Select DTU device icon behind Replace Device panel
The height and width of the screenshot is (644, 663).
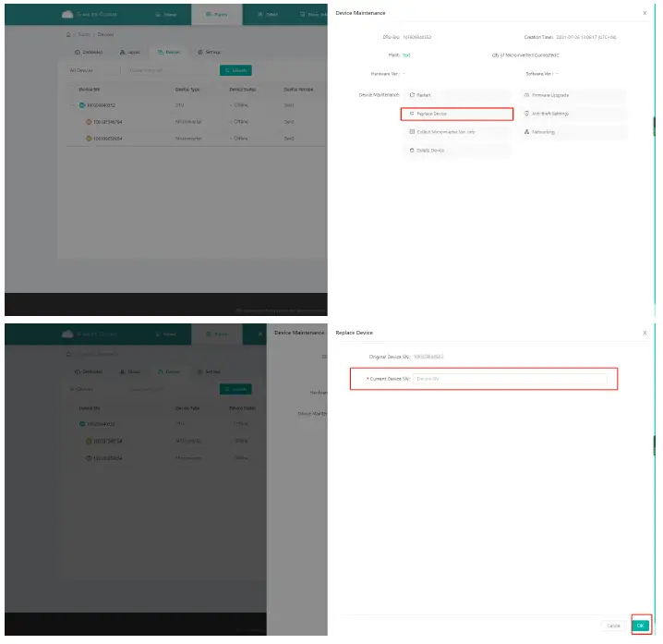82,424
